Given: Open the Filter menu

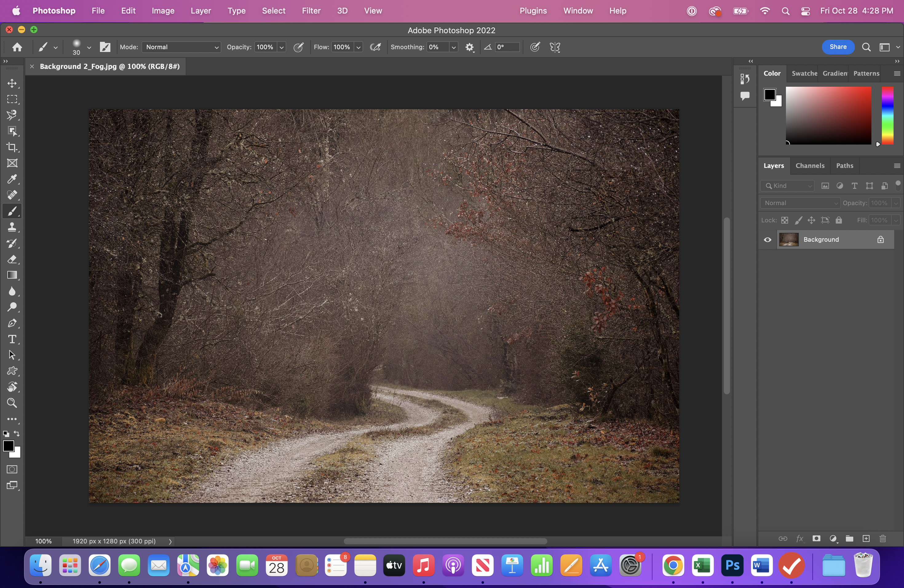Looking at the screenshot, I should click(x=311, y=11).
